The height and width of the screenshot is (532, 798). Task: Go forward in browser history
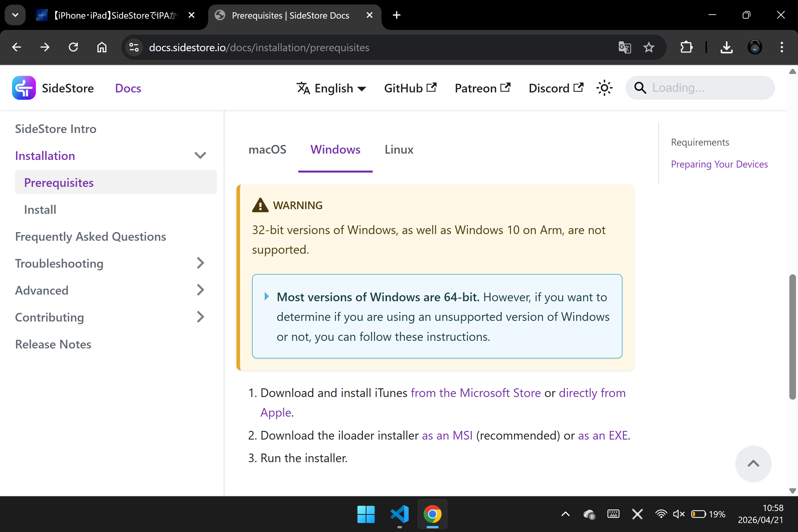[x=45, y=47]
